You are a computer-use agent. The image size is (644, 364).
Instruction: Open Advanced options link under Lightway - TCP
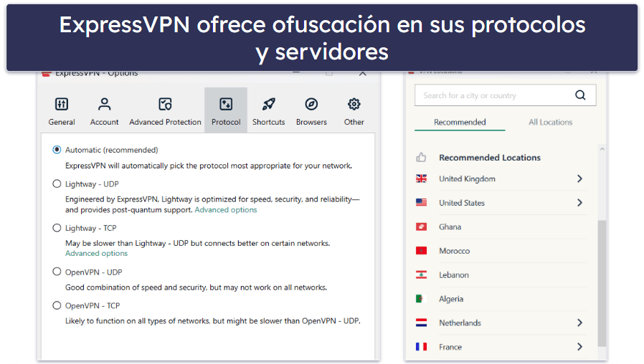click(96, 253)
